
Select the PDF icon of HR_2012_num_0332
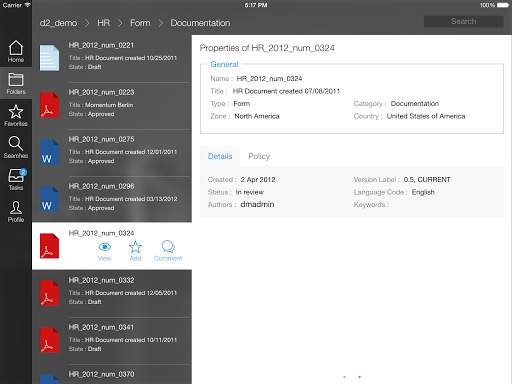(x=49, y=293)
